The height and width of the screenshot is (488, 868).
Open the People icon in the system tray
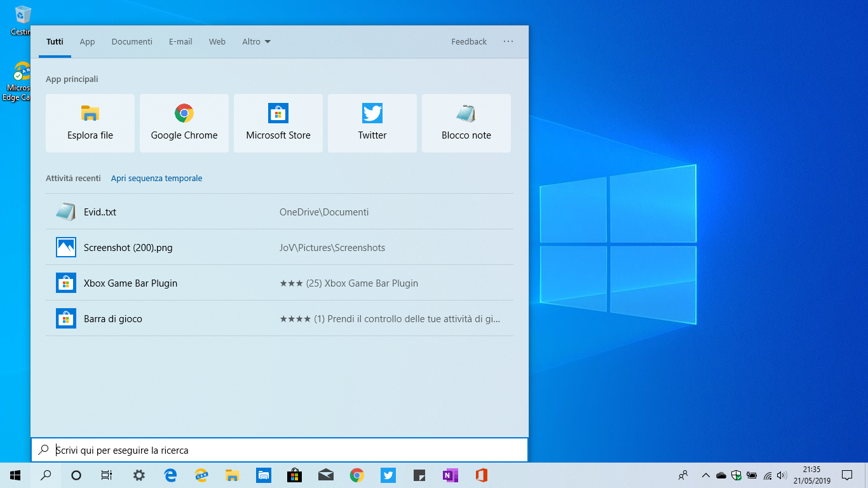683,475
